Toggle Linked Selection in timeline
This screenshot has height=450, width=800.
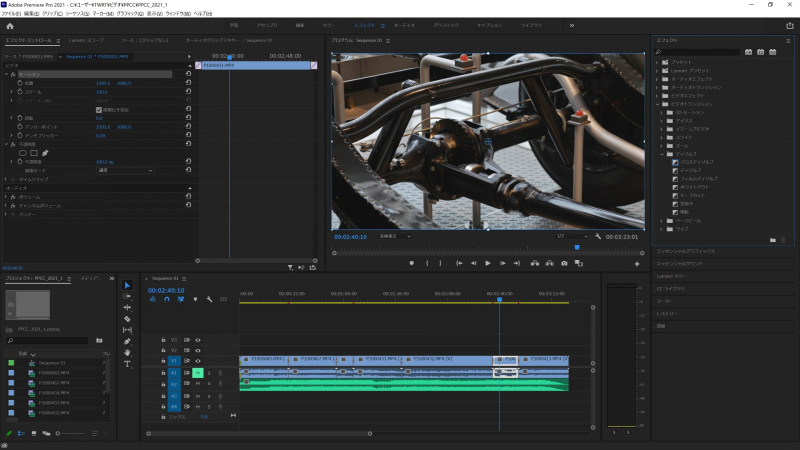(181, 299)
